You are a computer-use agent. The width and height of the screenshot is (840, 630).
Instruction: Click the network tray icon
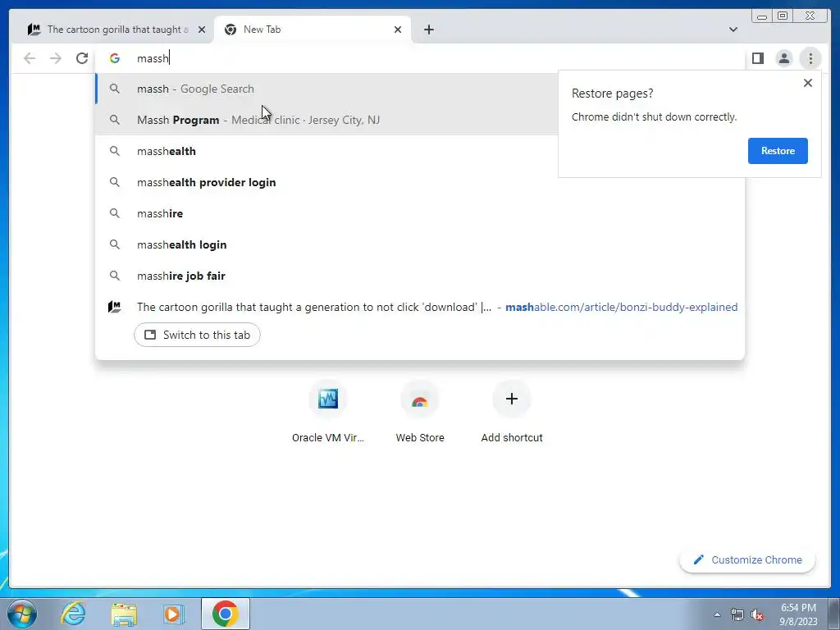click(737, 615)
